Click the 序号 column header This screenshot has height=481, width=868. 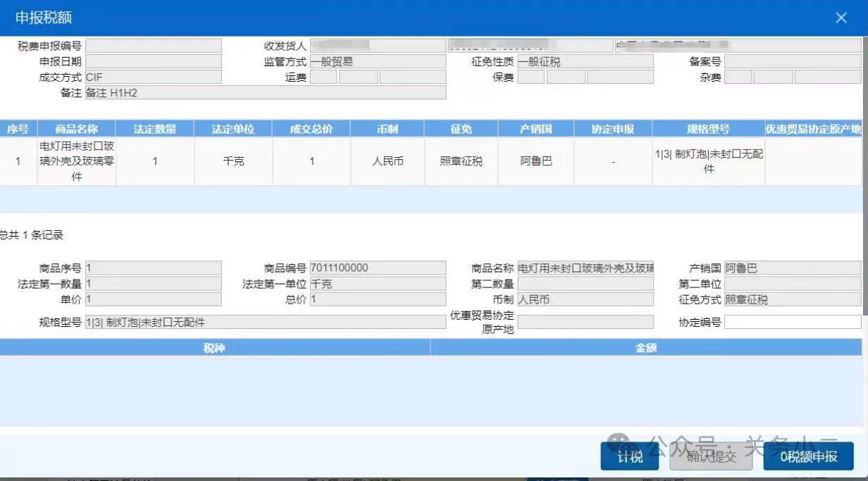click(18, 129)
